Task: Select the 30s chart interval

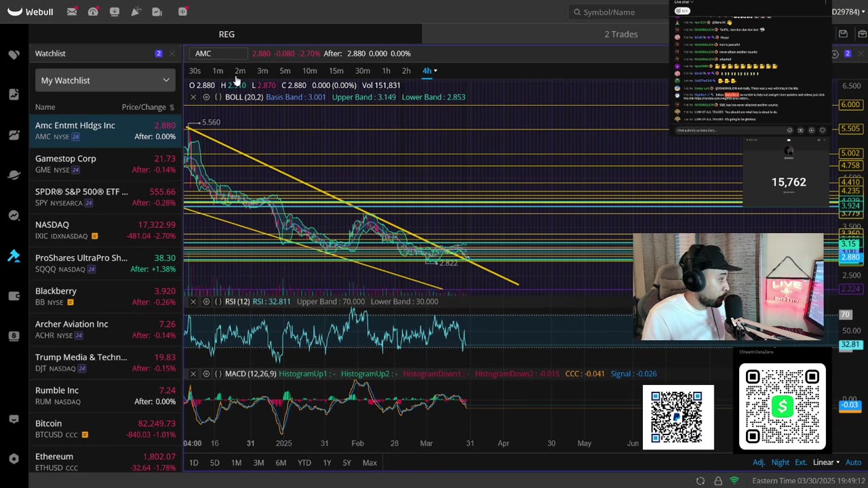Action: tap(195, 70)
